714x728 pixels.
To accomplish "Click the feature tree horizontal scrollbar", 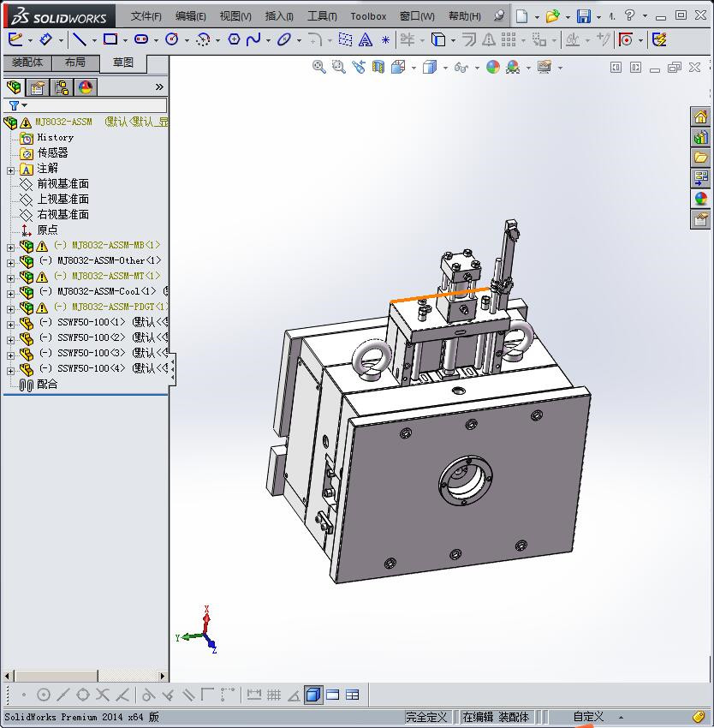I will [x=85, y=676].
